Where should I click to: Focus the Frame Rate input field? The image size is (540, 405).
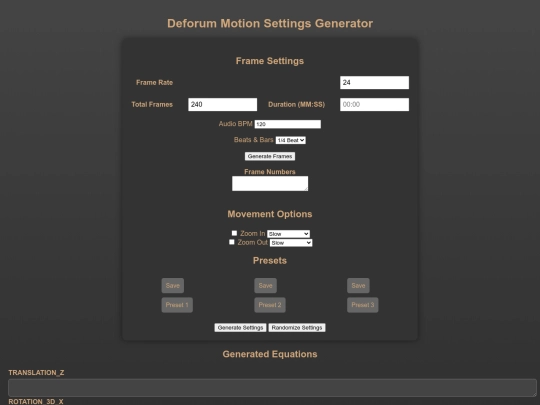click(x=374, y=83)
